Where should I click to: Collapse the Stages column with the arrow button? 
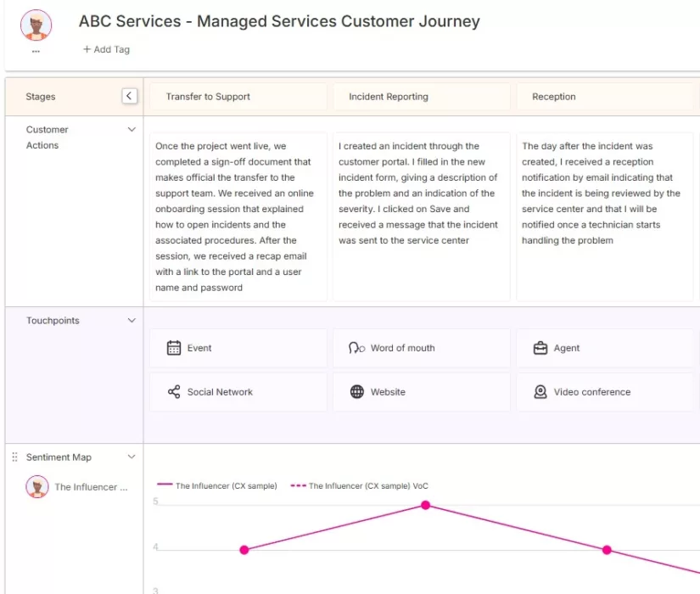pyautogui.click(x=129, y=96)
